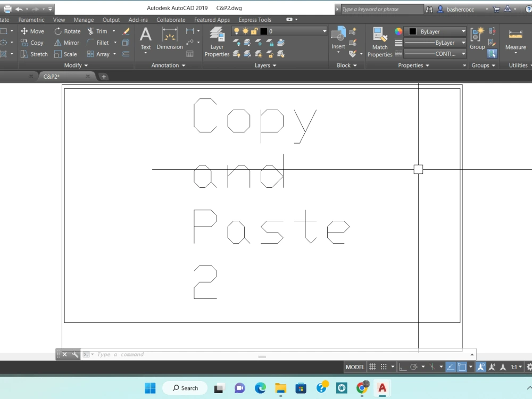The width and height of the screenshot is (532, 399).
Task: Click the Leader annotation icon
Action: tap(190, 43)
